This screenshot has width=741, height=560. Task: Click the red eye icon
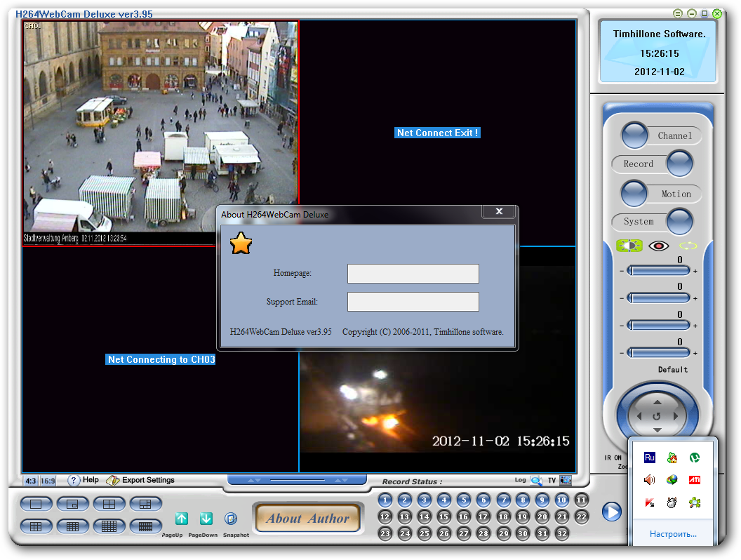[658, 246]
